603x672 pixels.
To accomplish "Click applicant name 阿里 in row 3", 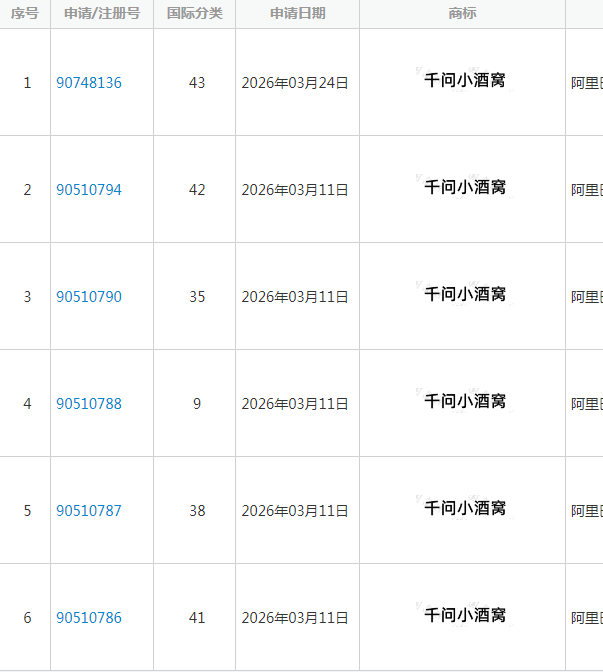I will coord(587,297).
